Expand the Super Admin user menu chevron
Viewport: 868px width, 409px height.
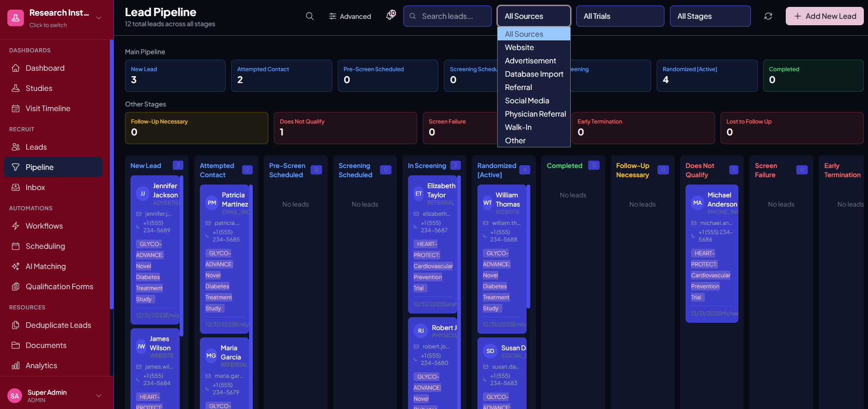pyautogui.click(x=99, y=396)
